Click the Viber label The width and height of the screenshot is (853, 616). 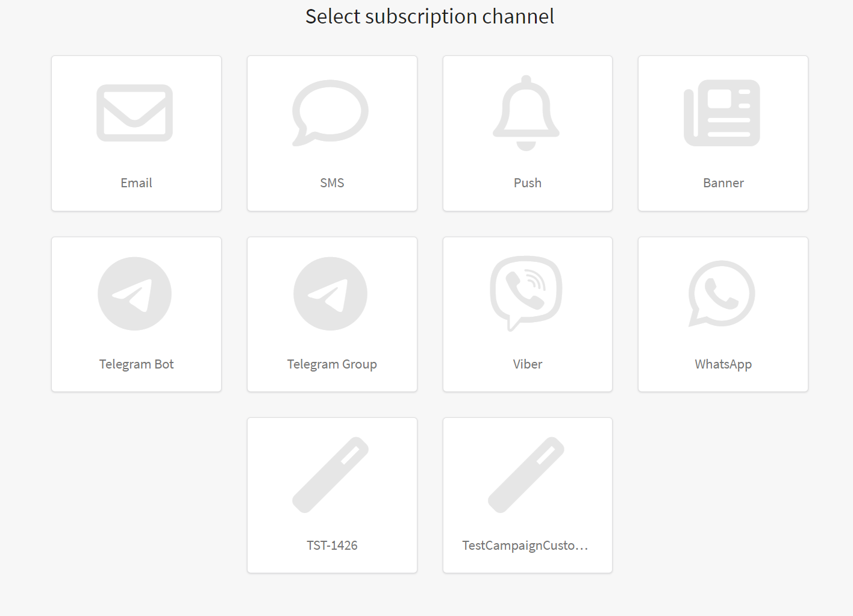coord(528,364)
